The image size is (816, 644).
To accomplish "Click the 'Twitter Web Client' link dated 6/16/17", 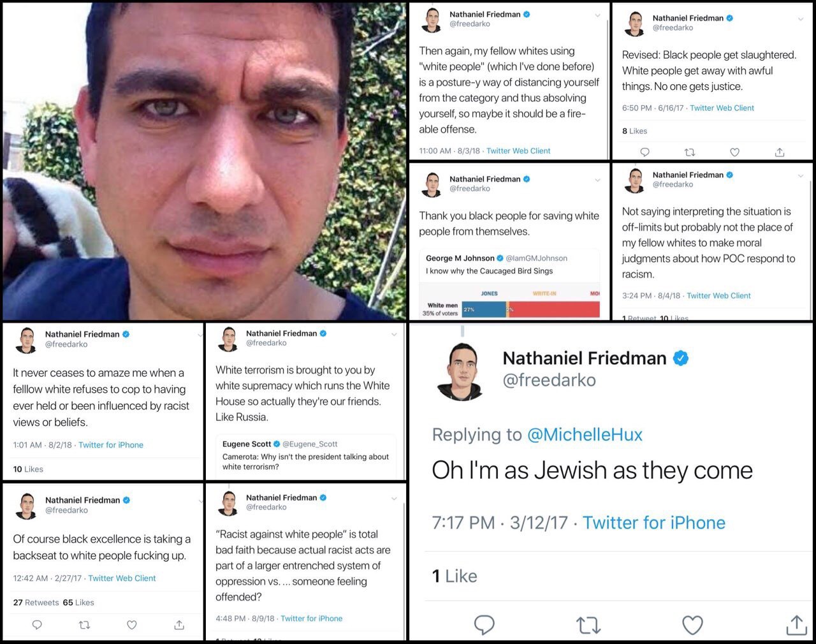I will [x=722, y=108].
